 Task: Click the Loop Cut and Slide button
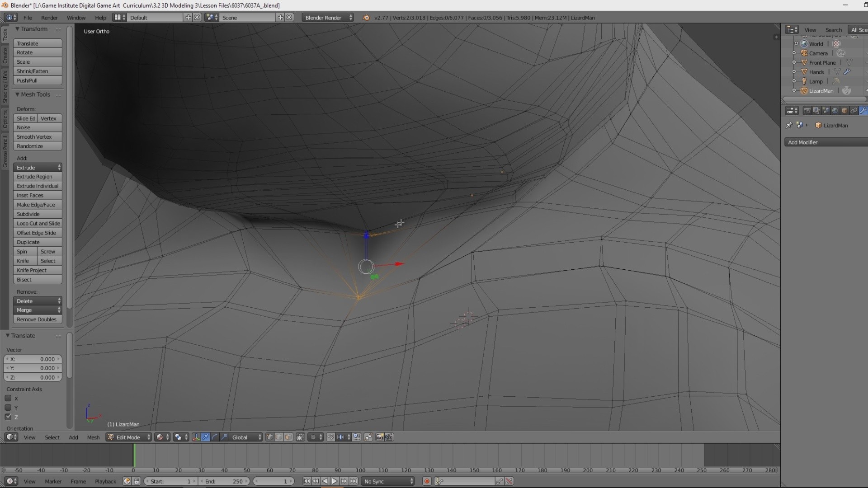pos(38,223)
